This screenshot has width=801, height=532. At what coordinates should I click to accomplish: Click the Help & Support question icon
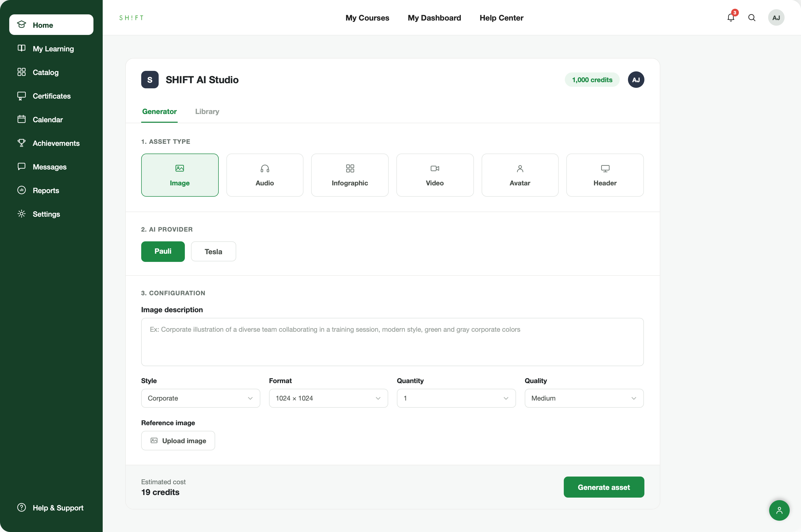(21, 507)
